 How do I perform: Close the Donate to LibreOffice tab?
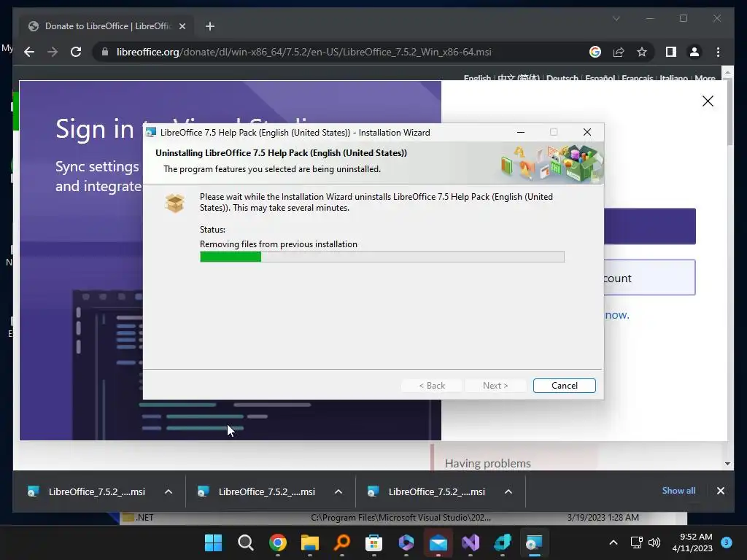182,26
